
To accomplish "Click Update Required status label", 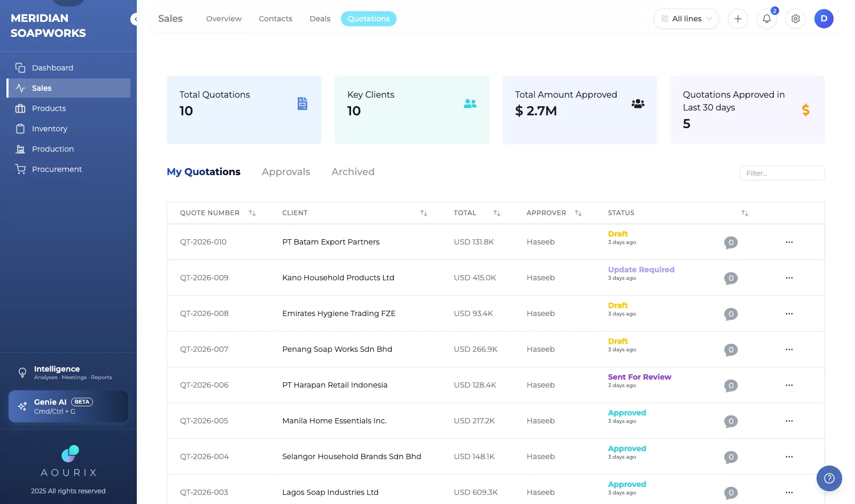I will [x=641, y=270].
